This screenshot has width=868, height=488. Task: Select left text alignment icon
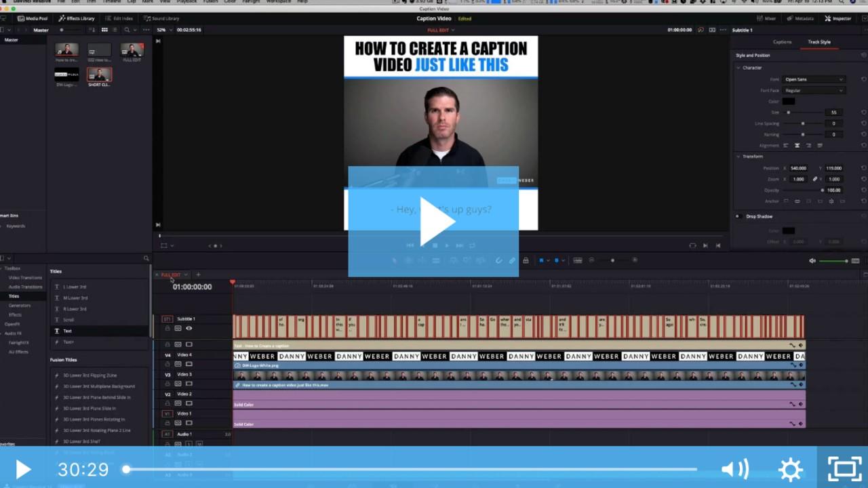pyautogui.click(x=786, y=145)
